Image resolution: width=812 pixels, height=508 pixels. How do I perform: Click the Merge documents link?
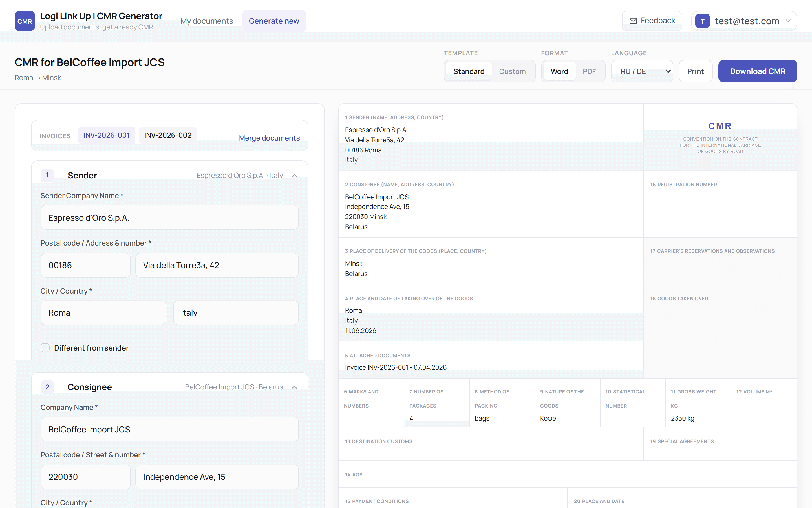click(269, 138)
